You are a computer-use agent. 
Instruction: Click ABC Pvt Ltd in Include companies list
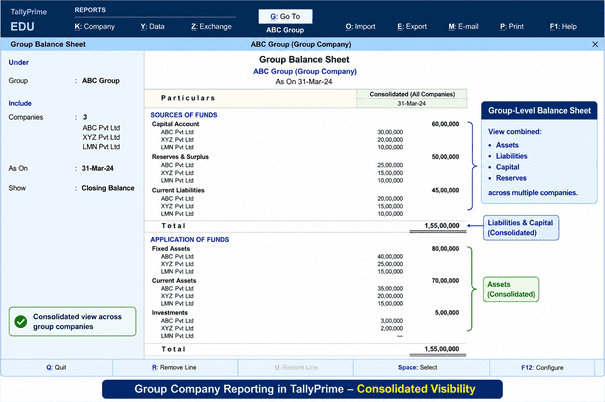(x=101, y=128)
